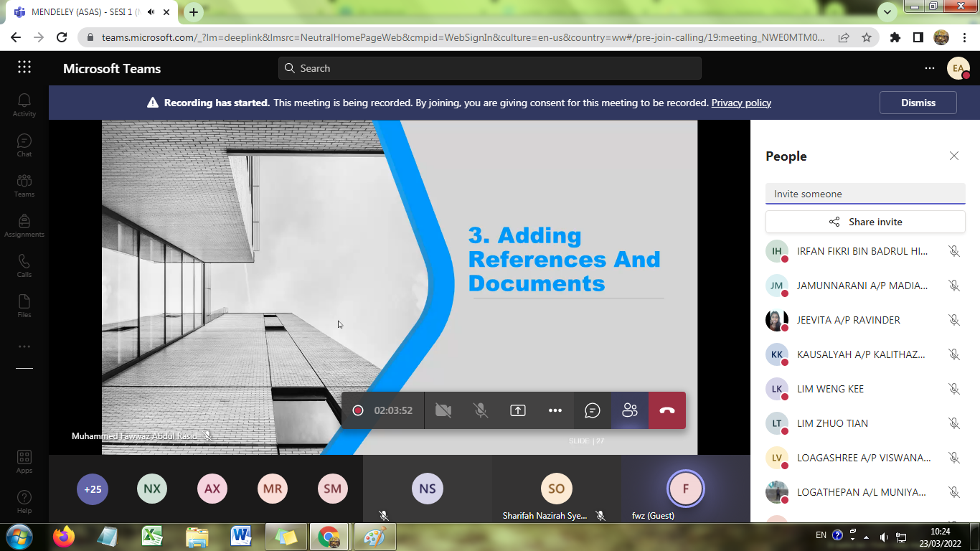Click the SM participant avatar
The width and height of the screenshot is (980, 551).
click(333, 489)
